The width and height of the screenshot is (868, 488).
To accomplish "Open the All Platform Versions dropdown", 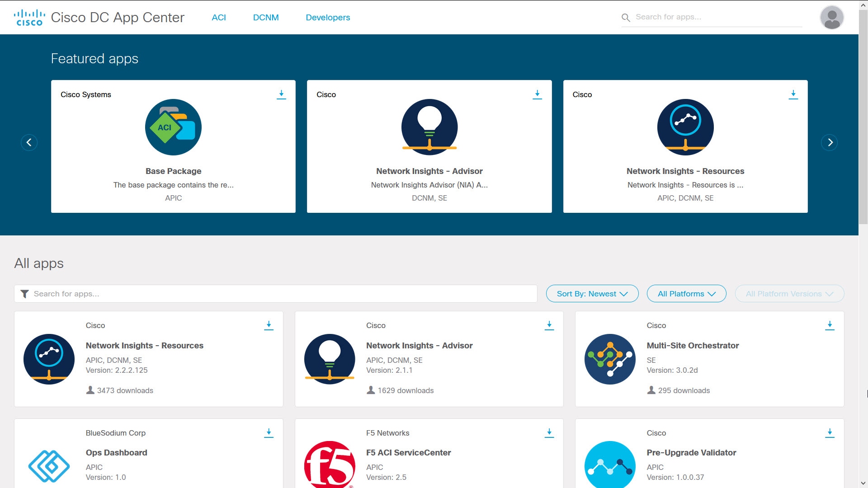I will pos(788,294).
